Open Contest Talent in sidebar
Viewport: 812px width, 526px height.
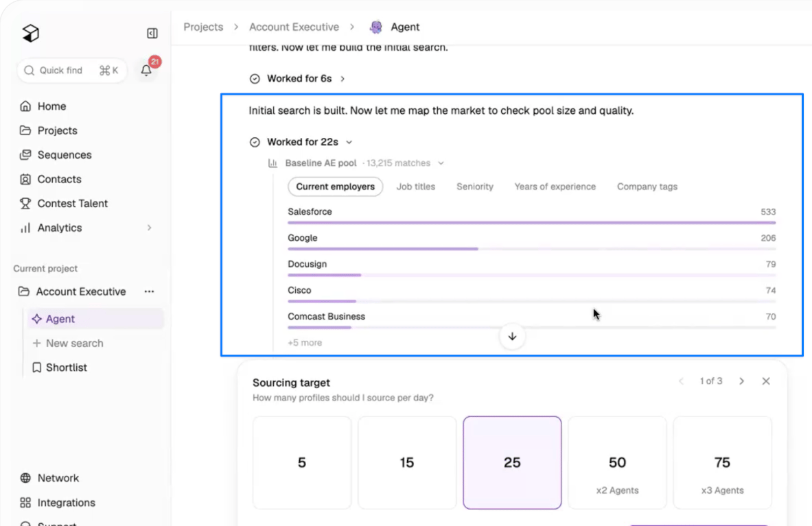(73, 203)
